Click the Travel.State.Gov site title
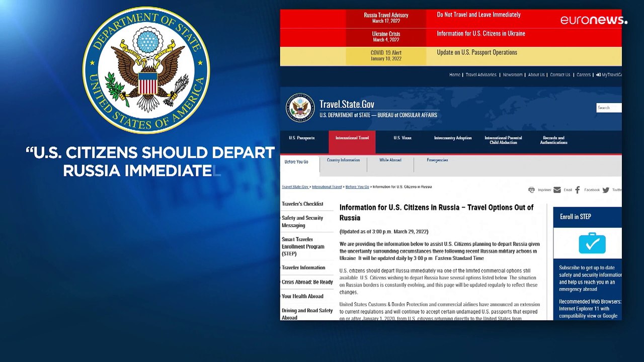Screen dimensions: 644x362 click(x=347, y=105)
